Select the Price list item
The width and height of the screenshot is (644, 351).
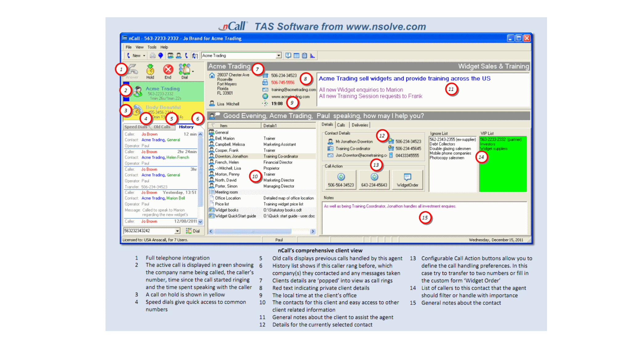[x=262, y=204]
